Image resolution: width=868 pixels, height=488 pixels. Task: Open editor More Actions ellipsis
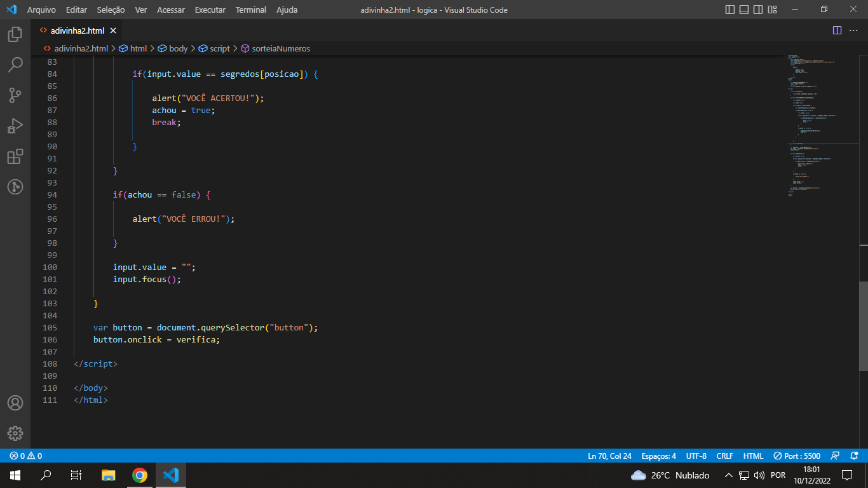click(853, 30)
